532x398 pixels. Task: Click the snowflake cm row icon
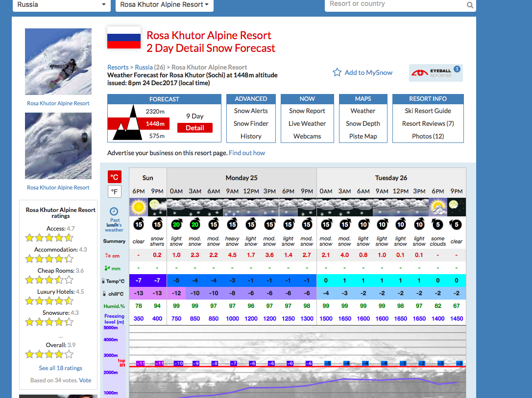click(x=108, y=256)
